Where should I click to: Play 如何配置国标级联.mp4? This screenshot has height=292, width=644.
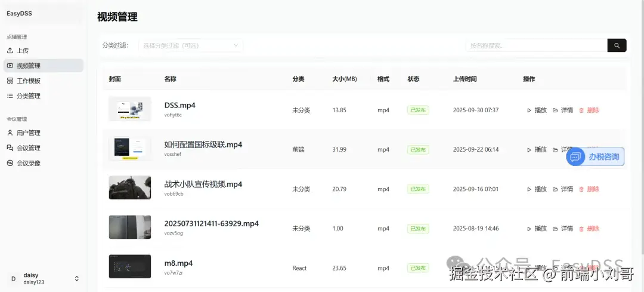pyautogui.click(x=537, y=150)
